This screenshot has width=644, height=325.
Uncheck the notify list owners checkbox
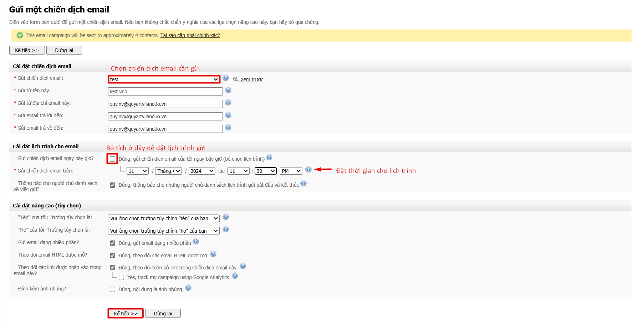coord(112,185)
